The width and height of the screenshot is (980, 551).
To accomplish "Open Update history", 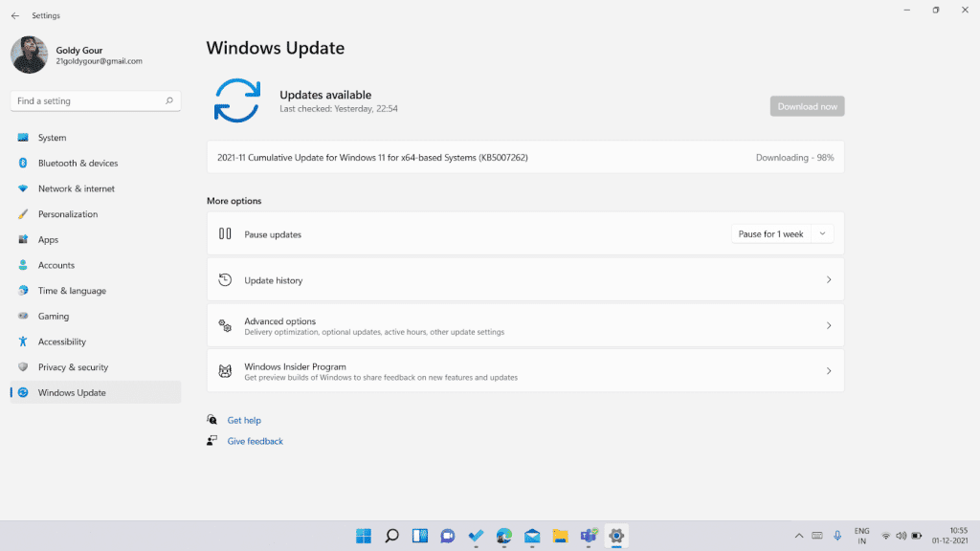I will pyautogui.click(x=525, y=280).
